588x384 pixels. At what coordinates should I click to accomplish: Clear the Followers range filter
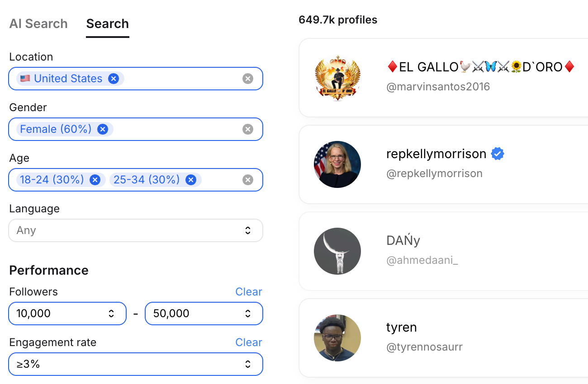pyautogui.click(x=249, y=292)
